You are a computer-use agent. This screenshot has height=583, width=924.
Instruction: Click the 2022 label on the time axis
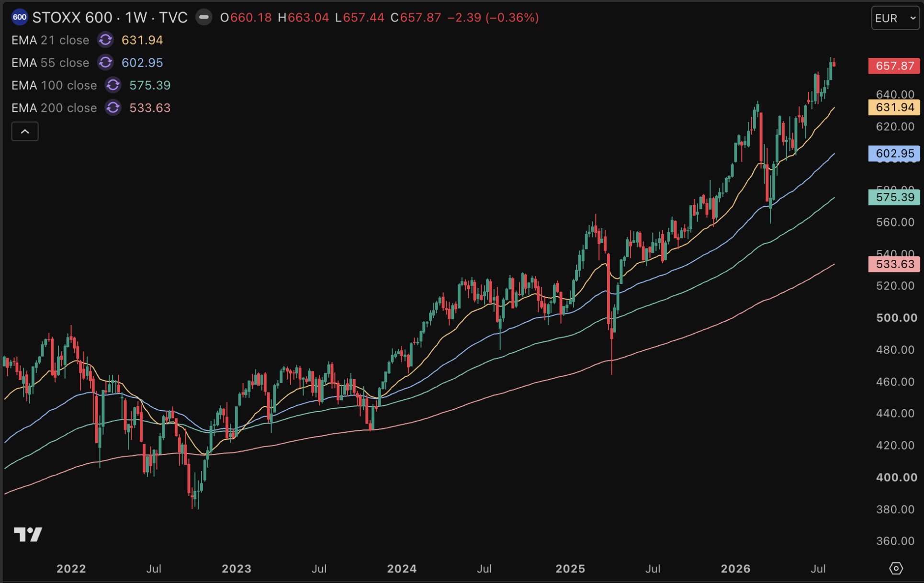point(71,569)
